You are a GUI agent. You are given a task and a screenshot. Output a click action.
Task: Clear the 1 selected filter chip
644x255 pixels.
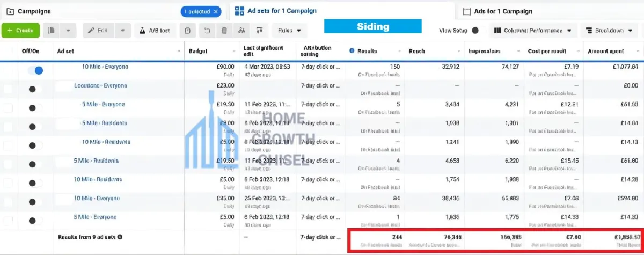[x=216, y=11]
